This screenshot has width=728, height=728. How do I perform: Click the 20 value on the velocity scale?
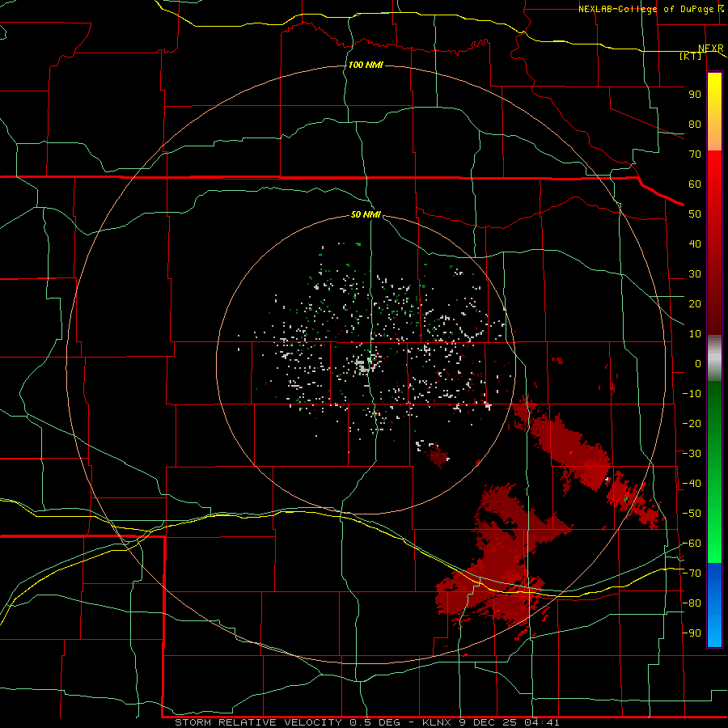[695, 304]
